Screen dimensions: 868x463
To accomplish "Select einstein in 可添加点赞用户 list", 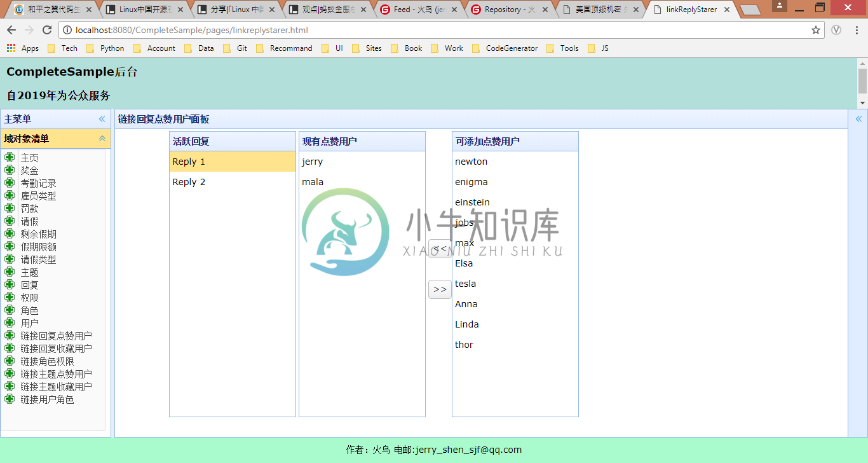I will (515, 202).
